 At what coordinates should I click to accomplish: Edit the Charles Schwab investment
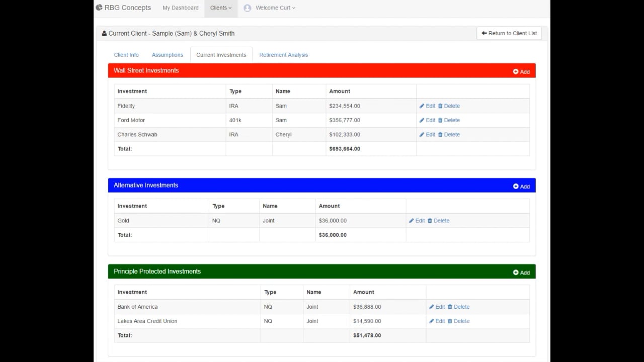(427, 135)
